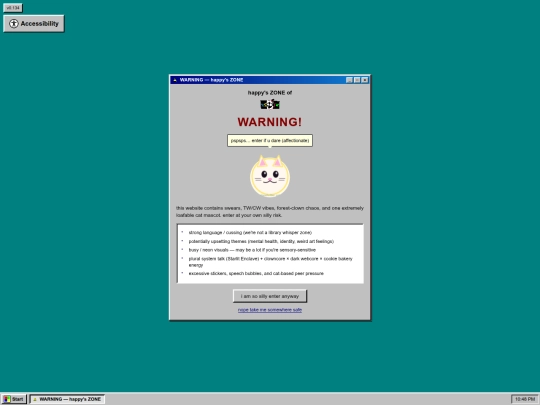Click the red WARNING! heading
540x405 pixels.
click(x=270, y=122)
